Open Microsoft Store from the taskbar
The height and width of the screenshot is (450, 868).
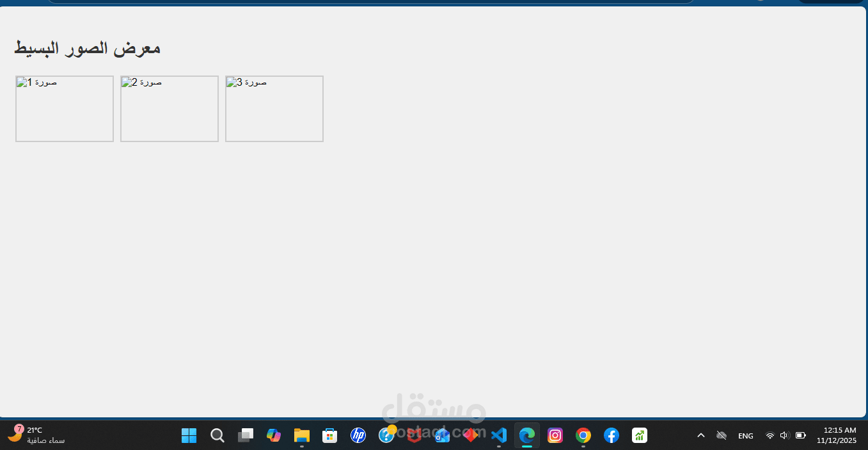[330, 435]
